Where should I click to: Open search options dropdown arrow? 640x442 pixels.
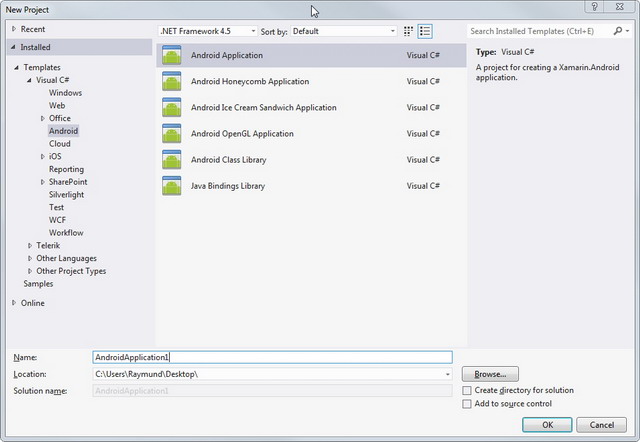[627, 31]
